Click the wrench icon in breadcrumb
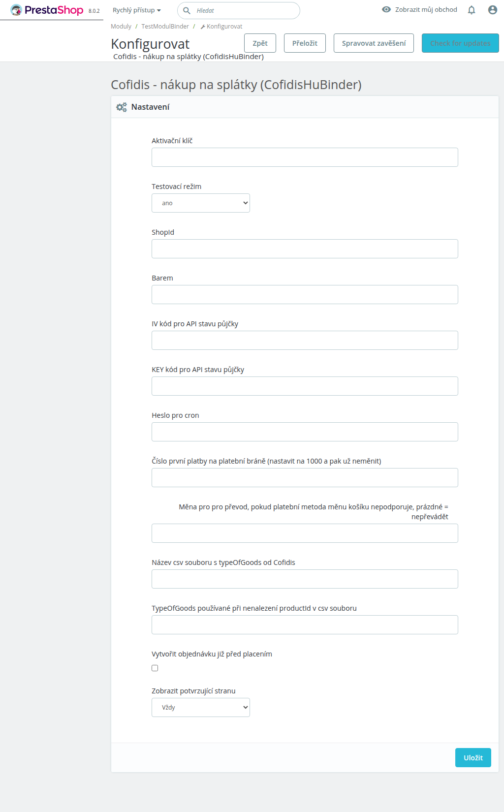504x812 pixels. 203,27
